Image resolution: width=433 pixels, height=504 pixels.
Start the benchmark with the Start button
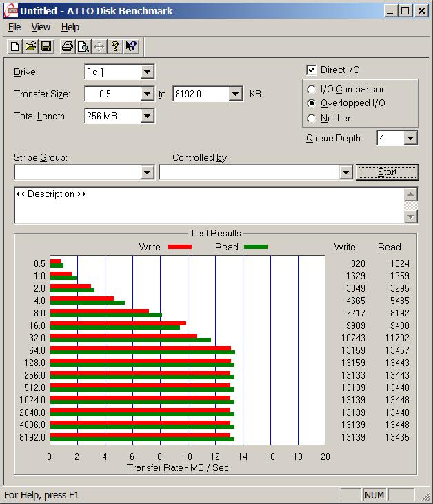pos(387,172)
